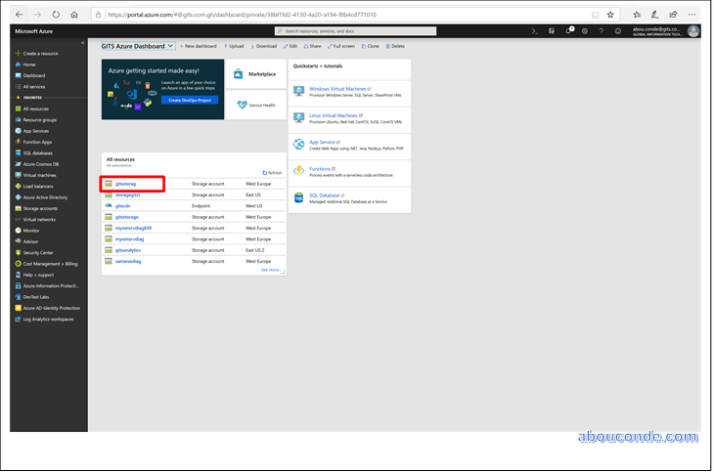Screen dimensions: 714x472
Task: Expand the GITS Azure Dashboard dropdown
Action: coord(171,46)
